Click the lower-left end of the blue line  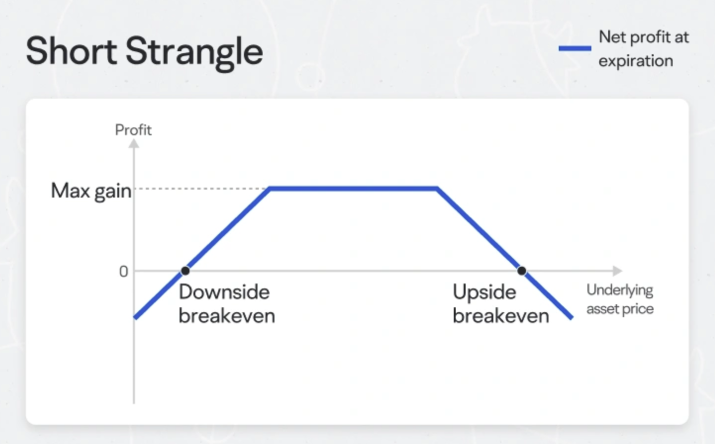tap(136, 316)
